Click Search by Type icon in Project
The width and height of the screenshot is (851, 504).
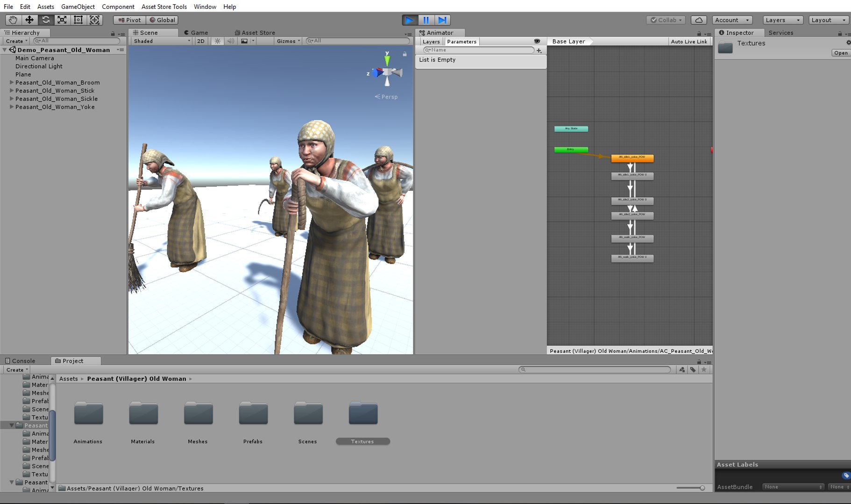682,370
